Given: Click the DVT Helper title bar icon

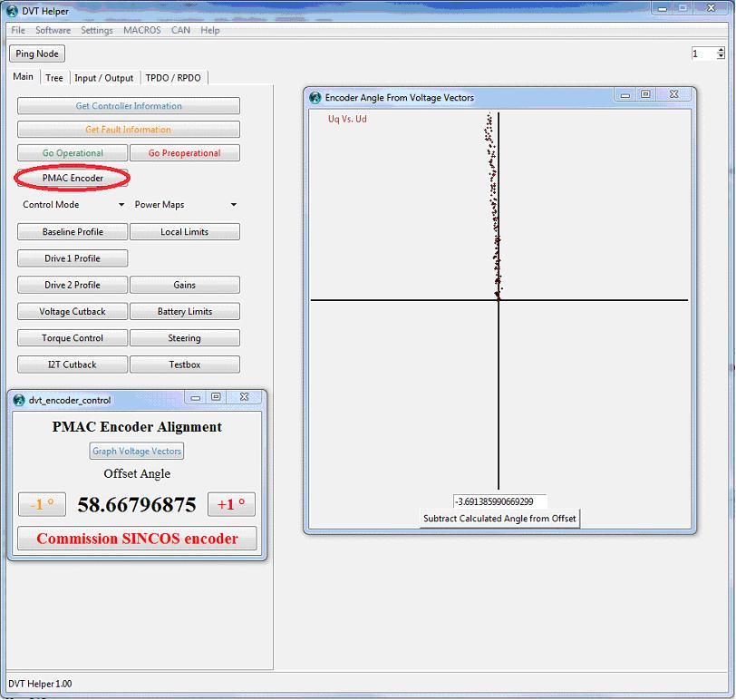Looking at the screenshot, I should click(x=13, y=12).
